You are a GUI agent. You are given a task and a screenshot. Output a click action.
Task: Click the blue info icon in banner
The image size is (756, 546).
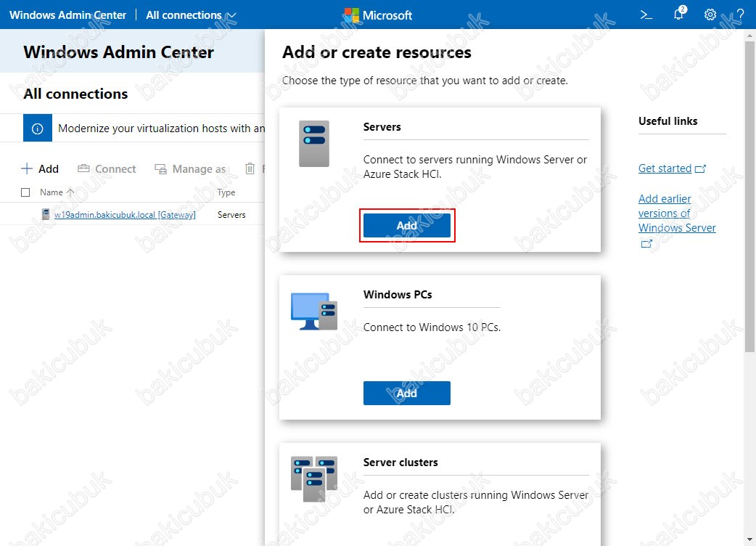click(38, 129)
